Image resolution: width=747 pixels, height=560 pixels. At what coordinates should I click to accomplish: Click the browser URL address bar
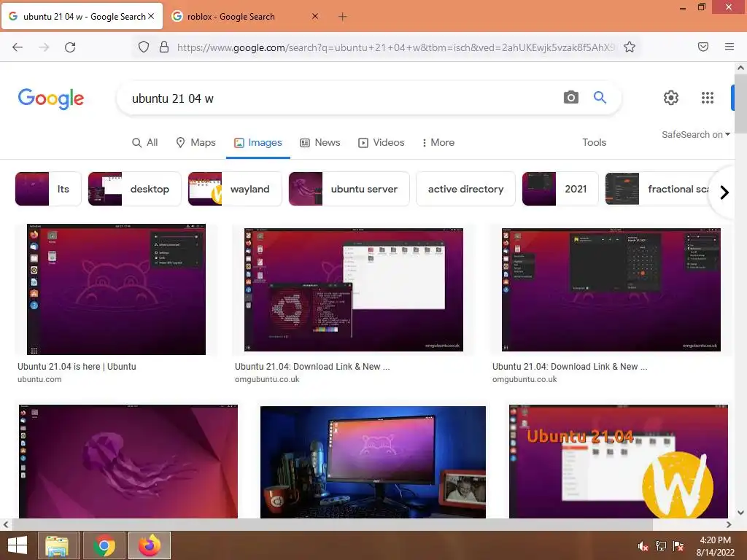[x=395, y=47]
